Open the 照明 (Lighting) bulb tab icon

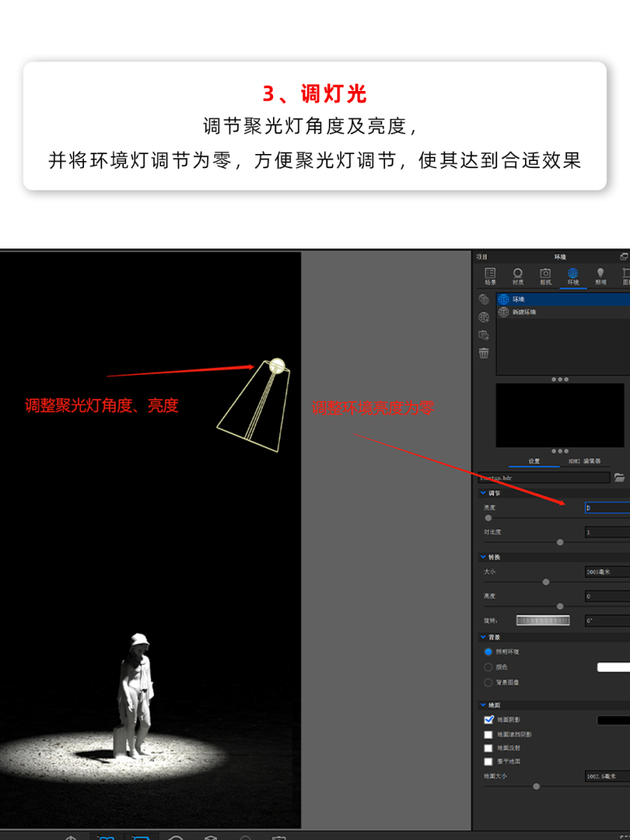(600, 275)
